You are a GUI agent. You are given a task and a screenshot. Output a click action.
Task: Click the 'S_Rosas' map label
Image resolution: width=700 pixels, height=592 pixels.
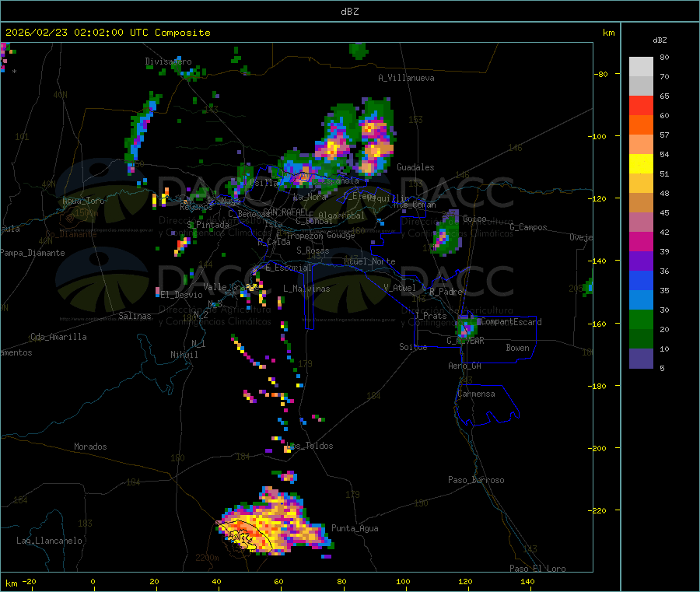point(313,250)
